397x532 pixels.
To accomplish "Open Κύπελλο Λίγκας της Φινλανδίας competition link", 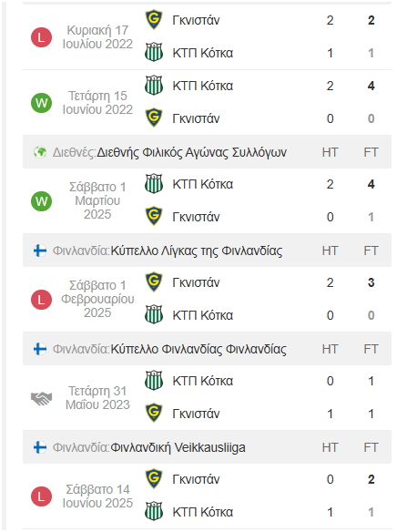I will [197, 251].
